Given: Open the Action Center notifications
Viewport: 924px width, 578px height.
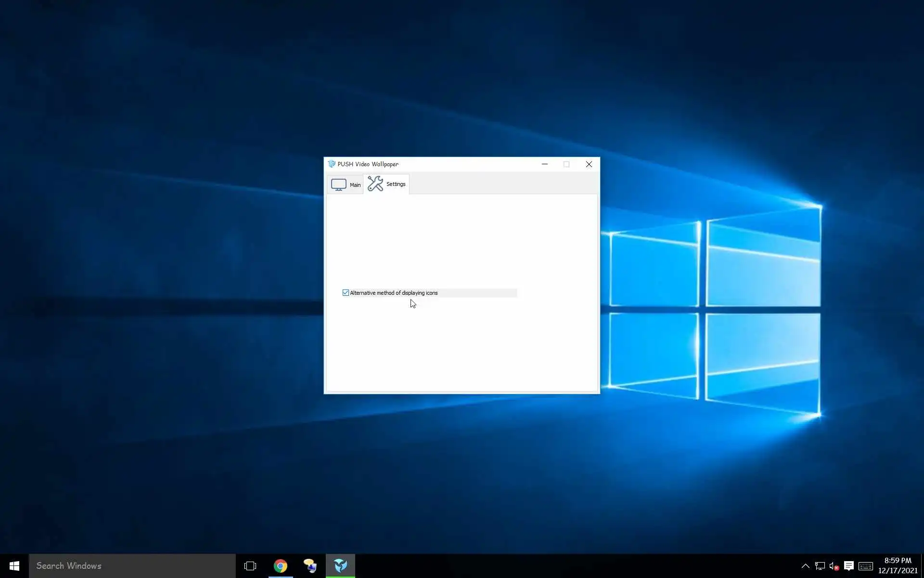Looking at the screenshot, I should click(849, 566).
